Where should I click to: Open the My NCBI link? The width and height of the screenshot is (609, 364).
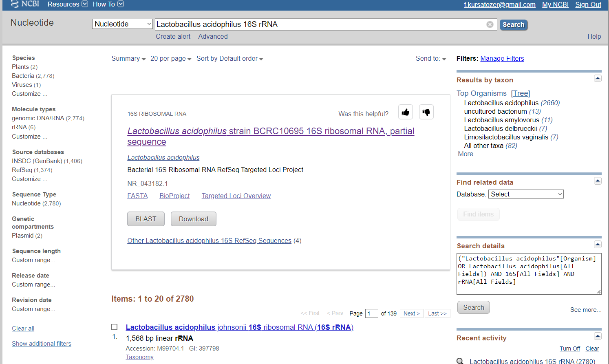[555, 4]
